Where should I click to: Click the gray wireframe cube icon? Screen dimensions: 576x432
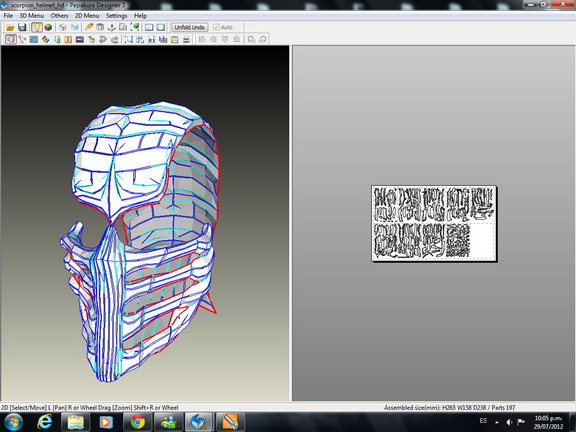point(63,27)
